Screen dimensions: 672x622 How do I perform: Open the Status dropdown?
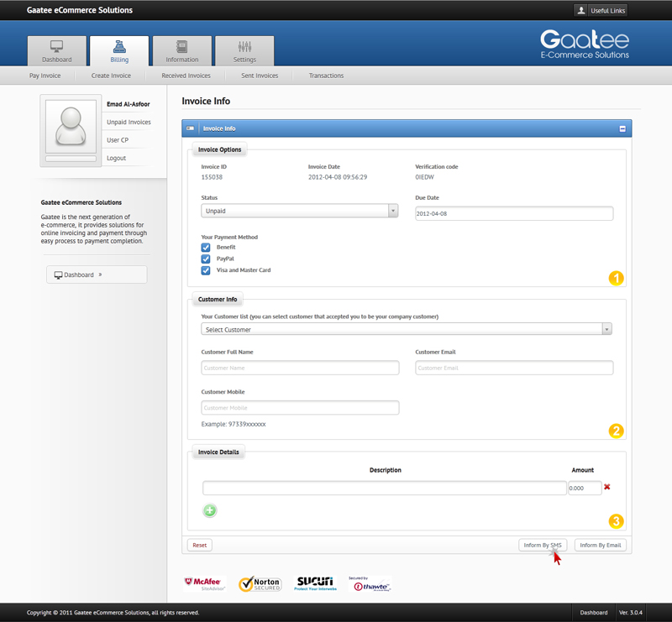300,211
